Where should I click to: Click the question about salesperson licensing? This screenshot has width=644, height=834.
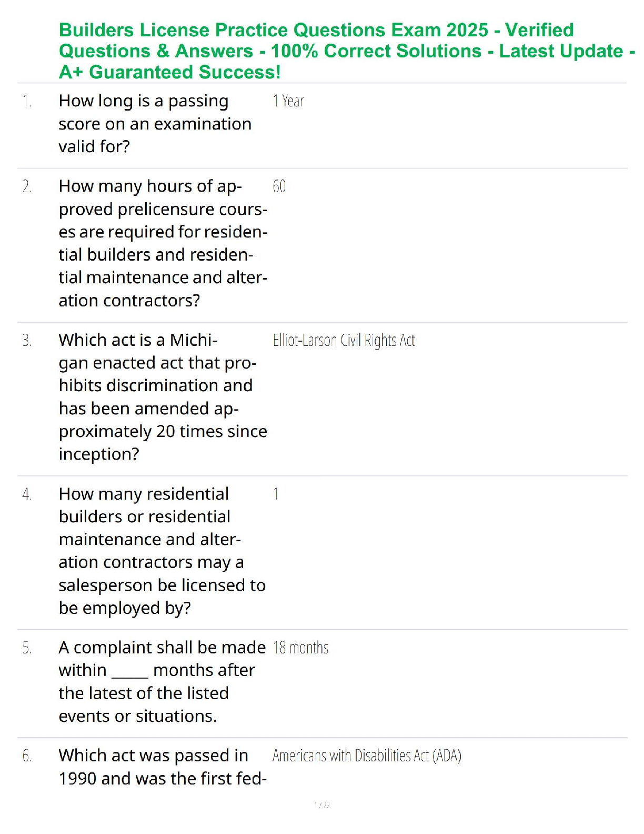162,551
